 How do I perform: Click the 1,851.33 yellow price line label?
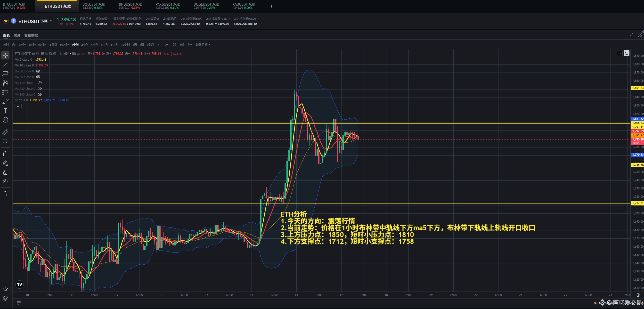637,88
